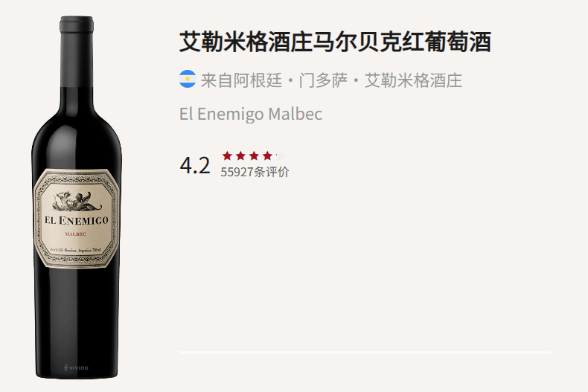Click the Vivino watermark logo on bottle
Viewport: 588px width, 392px height.
(76, 367)
